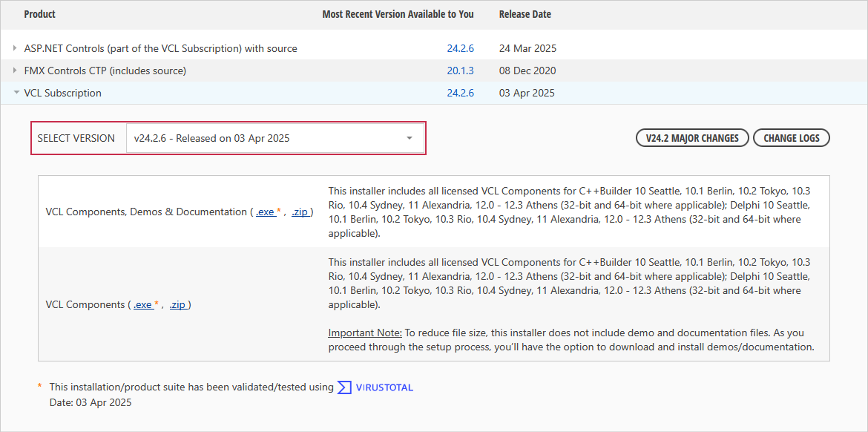The height and width of the screenshot is (432, 868).
Task: Click the V24.2 Major Changes button
Action: tap(691, 138)
